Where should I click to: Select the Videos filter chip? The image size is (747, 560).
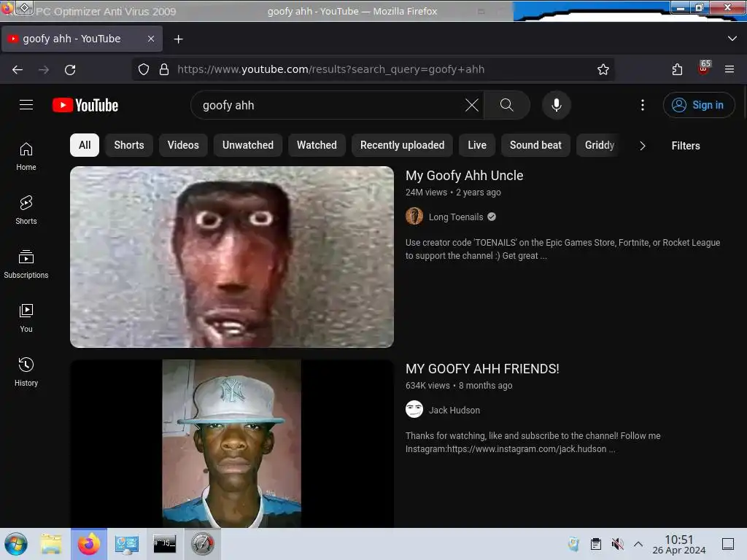coord(183,145)
